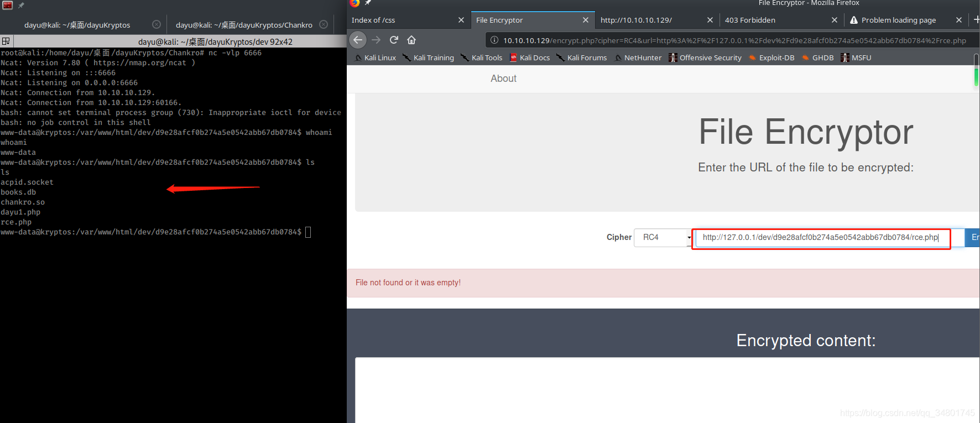
Task: Open the Kali Docs bookmark
Action: coord(529,58)
